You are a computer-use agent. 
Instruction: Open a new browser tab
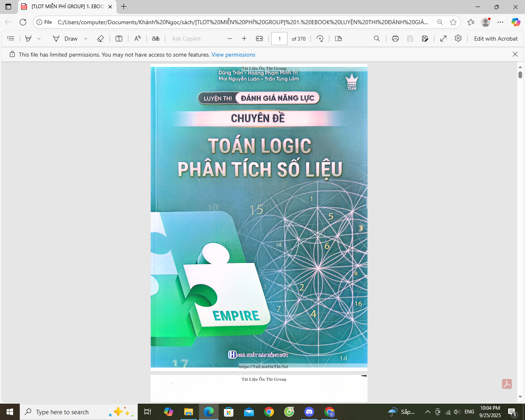click(124, 7)
